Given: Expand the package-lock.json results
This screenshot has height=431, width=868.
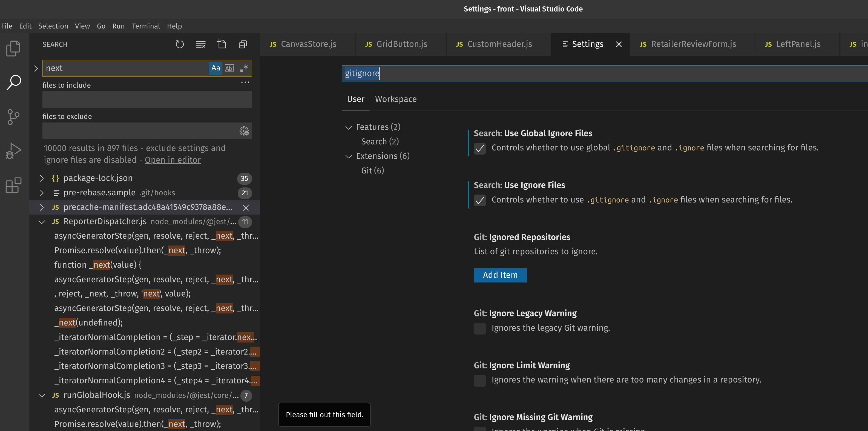Looking at the screenshot, I should (x=42, y=178).
